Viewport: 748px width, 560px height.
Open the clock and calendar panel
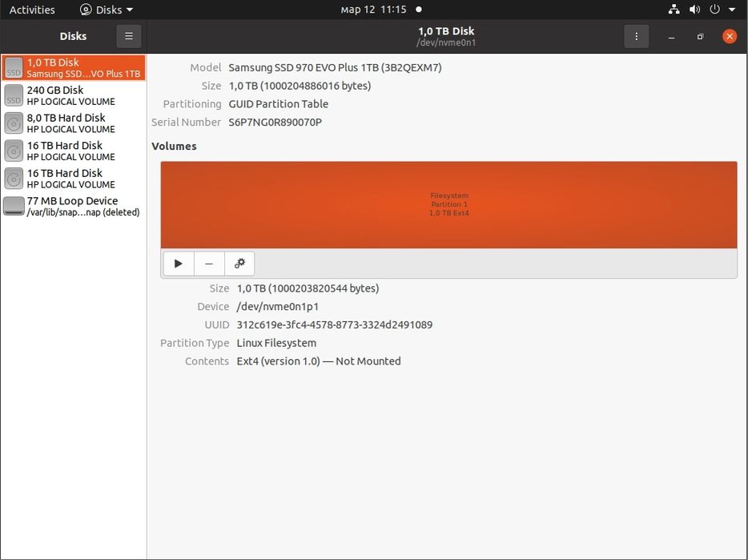coord(380,10)
